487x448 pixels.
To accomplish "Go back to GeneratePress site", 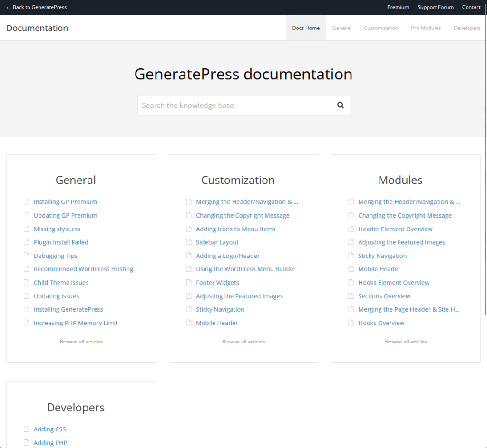I will pyautogui.click(x=36, y=7).
